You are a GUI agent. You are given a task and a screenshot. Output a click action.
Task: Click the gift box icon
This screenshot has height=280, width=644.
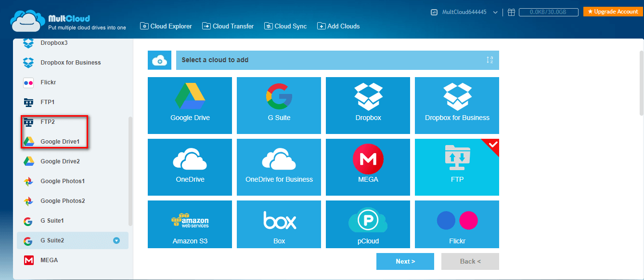511,12
